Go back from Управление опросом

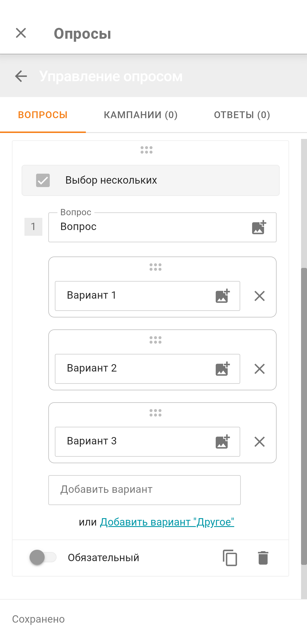[x=21, y=76]
